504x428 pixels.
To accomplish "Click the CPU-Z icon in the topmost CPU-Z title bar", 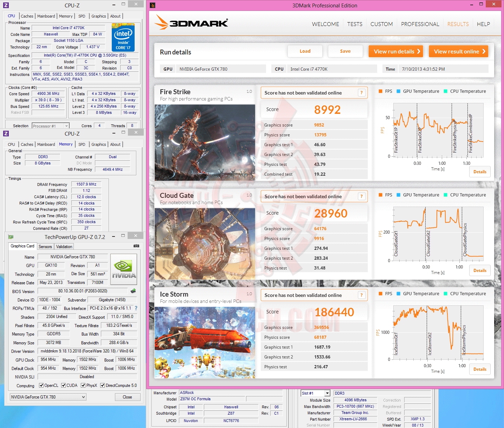I will (x=6, y=5).
